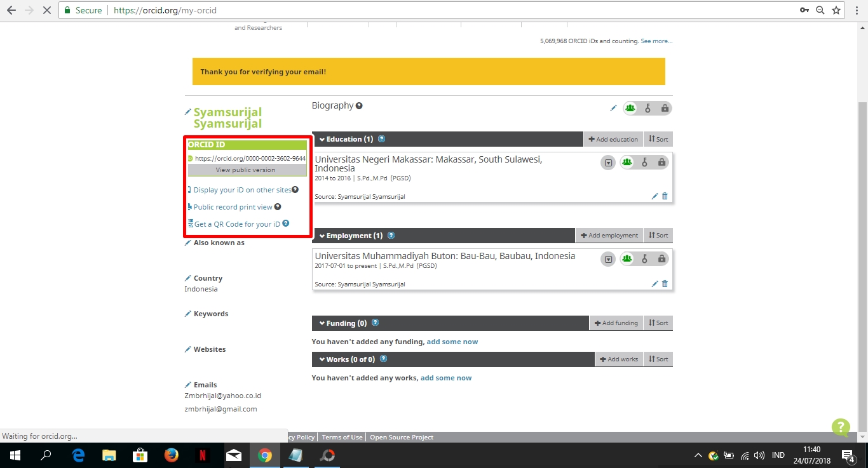The height and width of the screenshot is (468, 868).
Task: Open the help tooltip beside the Biography heading
Action: [x=359, y=105]
